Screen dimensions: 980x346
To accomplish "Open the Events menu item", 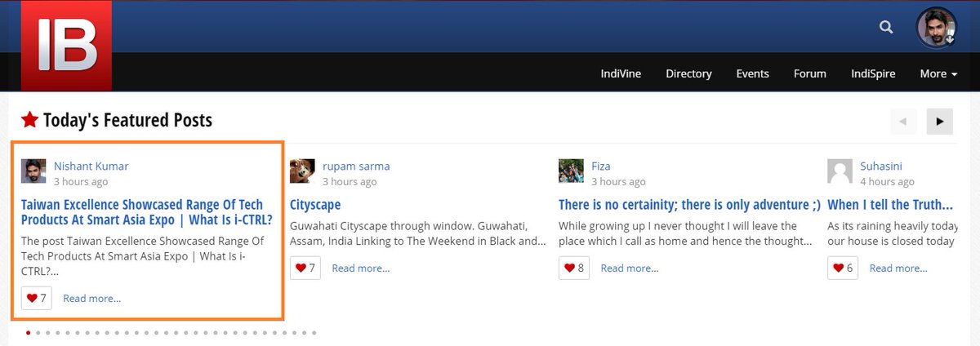I will (x=752, y=73).
